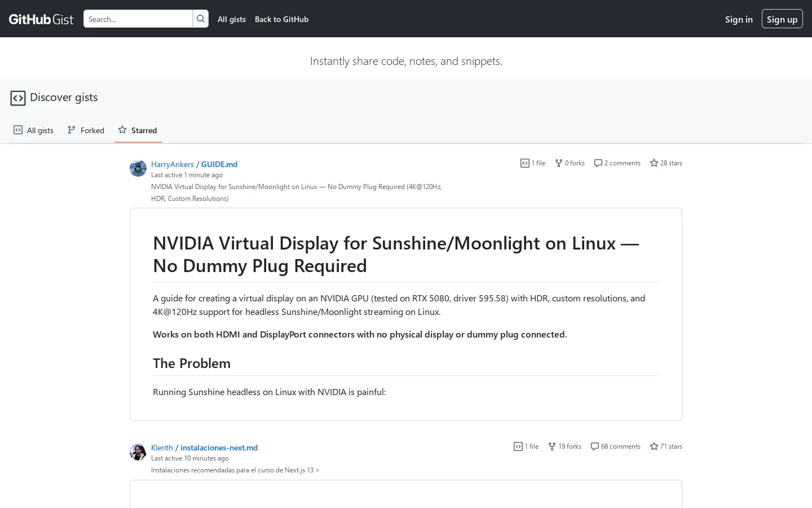
Task: Open the Discover gists heading
Action: click(x=64, y=97)
